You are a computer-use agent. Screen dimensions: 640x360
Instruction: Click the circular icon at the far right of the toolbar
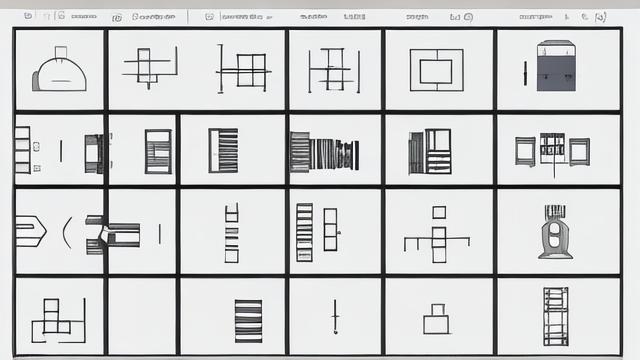[x=600, y=17]
